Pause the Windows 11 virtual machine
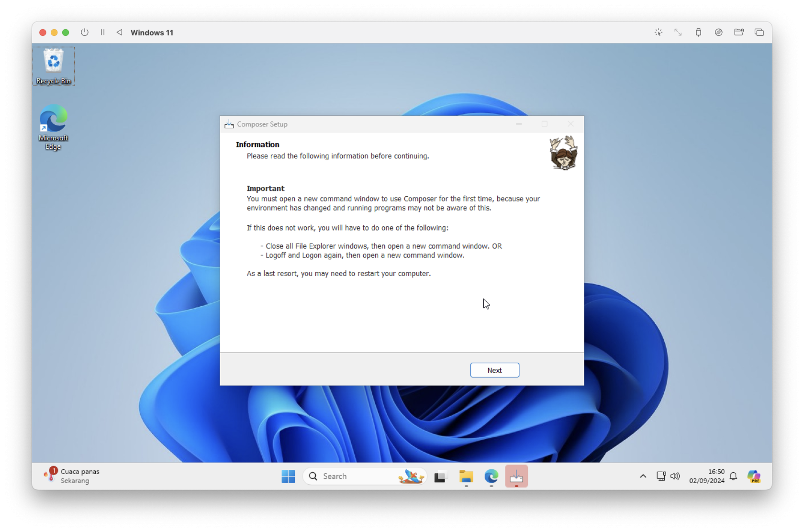The width and height of the screenshot is (804, 532). point(102,33)
